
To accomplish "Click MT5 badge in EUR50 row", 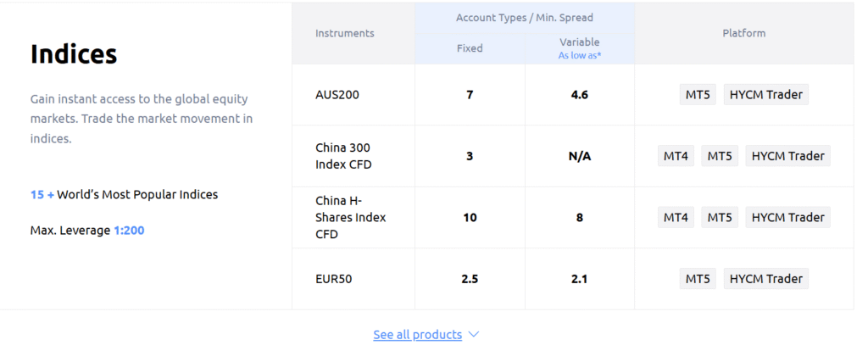I will (x=698, y=279).
